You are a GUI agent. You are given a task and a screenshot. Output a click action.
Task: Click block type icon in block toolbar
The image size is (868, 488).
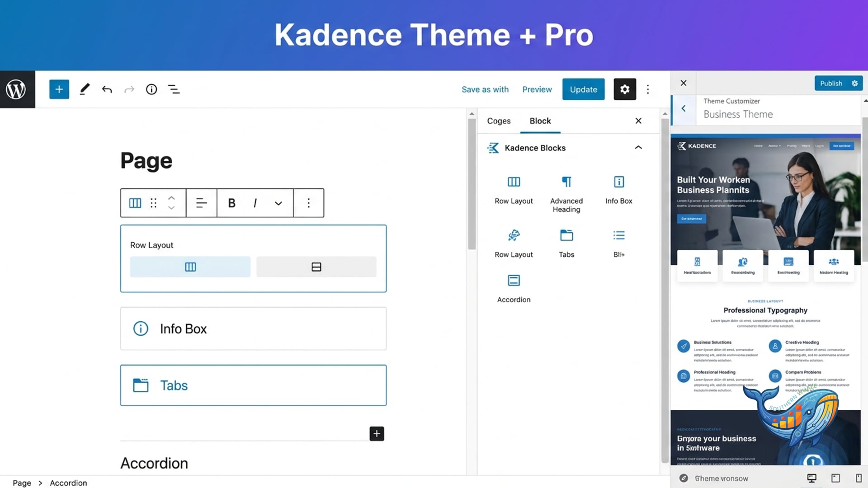(135, 203)
